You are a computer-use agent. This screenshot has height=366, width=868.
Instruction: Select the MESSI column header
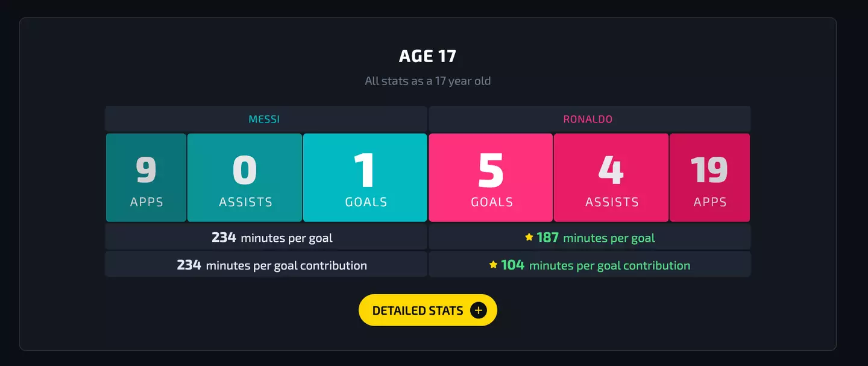tap(264, 119)
